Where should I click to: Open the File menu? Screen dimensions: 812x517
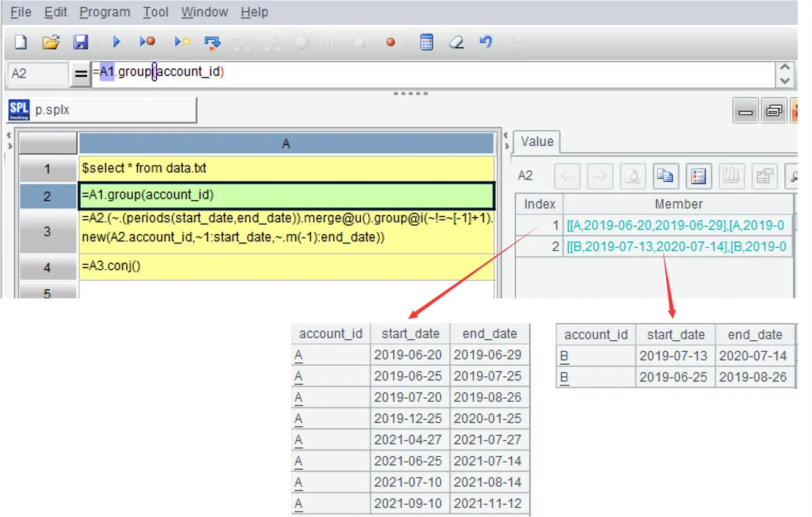coord(21,12)
